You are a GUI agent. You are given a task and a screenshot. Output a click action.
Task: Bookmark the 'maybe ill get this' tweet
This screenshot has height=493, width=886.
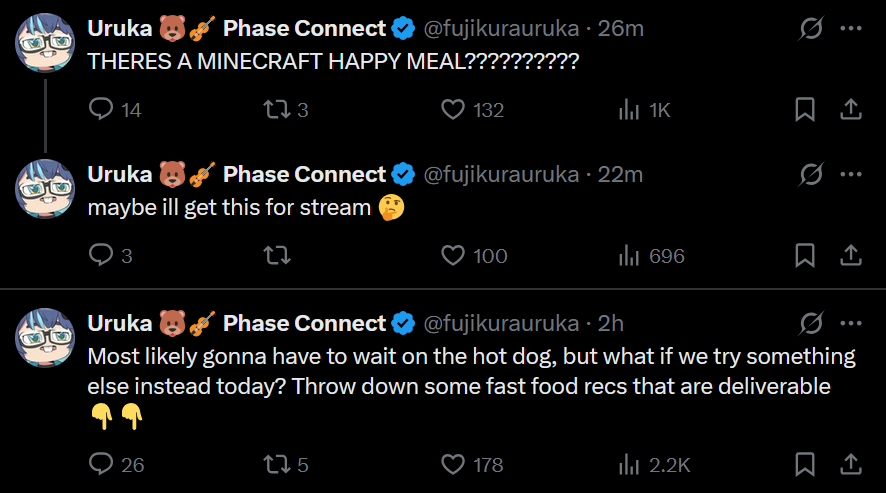pyautogui.click(x=805, y=255)
